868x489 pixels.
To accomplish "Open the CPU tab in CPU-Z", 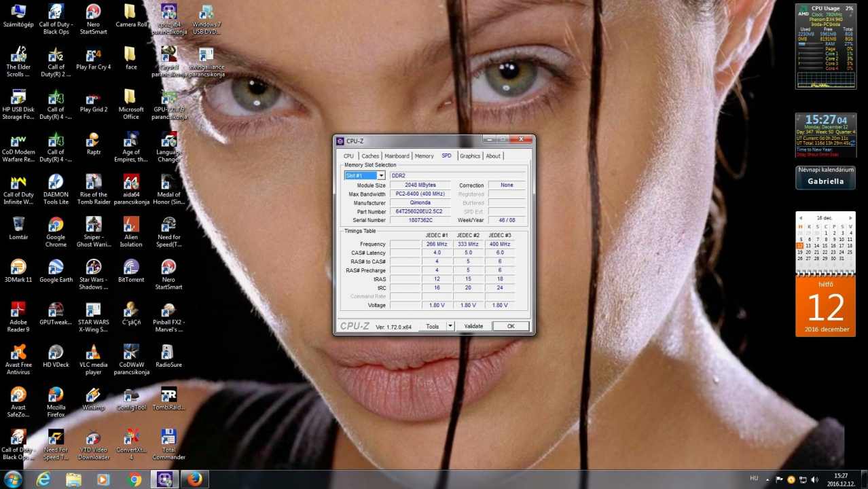I will click(x=348, y=156).
